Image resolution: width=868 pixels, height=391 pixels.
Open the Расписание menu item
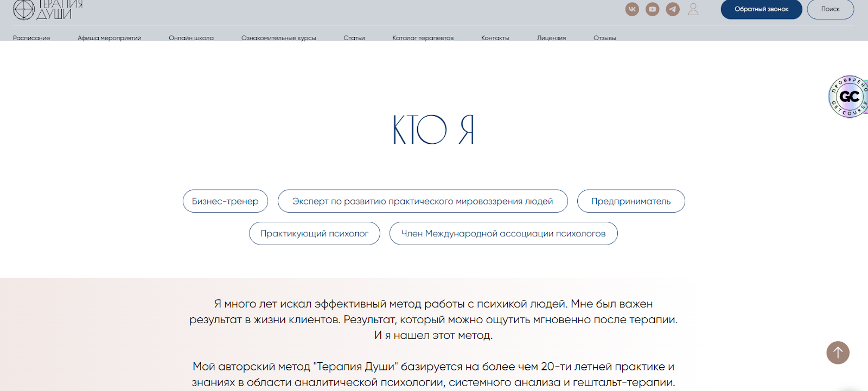tap(31, 38)
